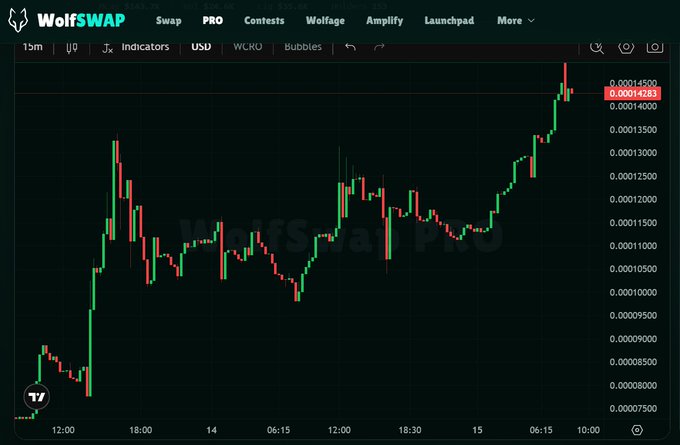Click the WolfSWAP brand name text
Image resolution: width=680 pixels, height=445 pixels.
tap(81, 20)
